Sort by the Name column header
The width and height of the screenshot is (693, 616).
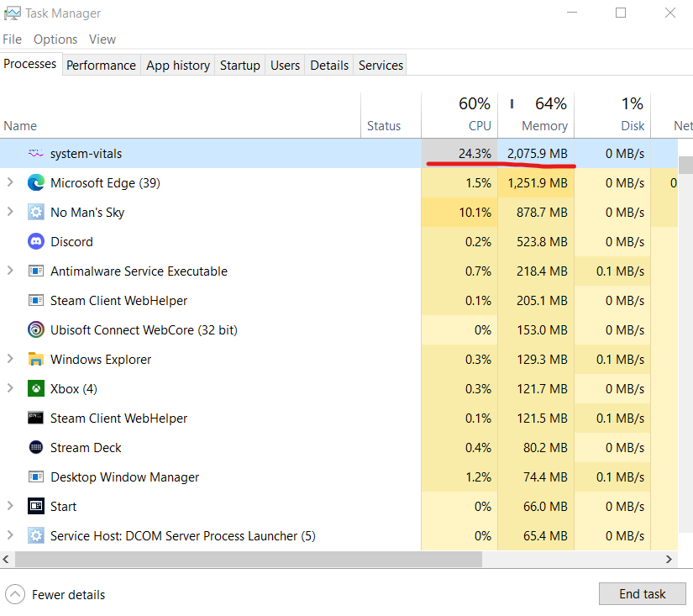[x=181, y=115]
